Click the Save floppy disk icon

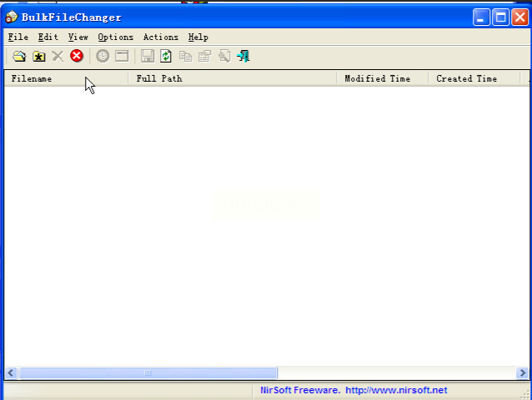148,56
